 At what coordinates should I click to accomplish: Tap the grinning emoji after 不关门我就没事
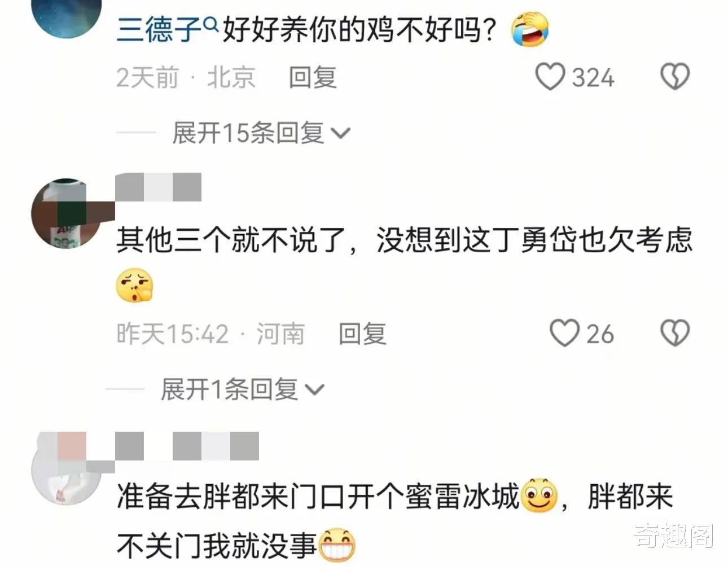click(x=337, y=545)
